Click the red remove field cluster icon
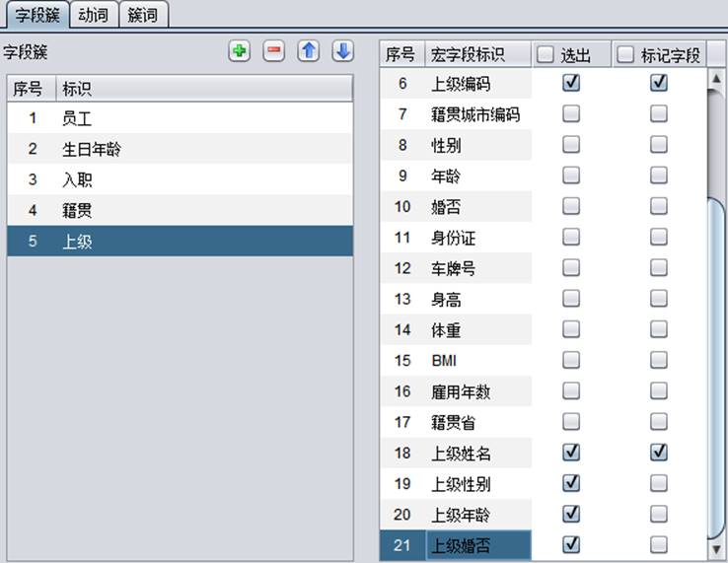728x563 pixels. [274, 52]
